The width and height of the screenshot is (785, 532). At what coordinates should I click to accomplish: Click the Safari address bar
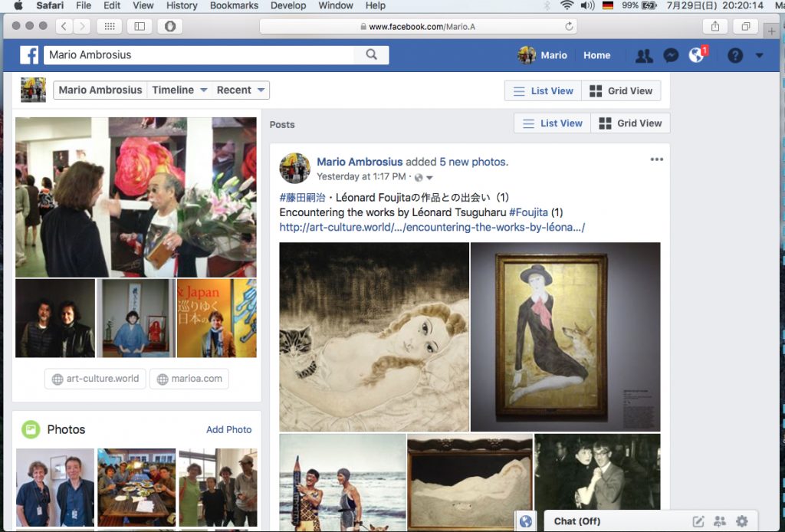pyautogui.click(x=418, y=27)
